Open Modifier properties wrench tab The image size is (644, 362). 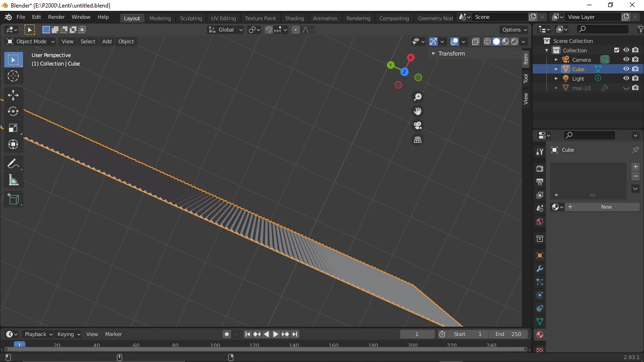(540, 269)
